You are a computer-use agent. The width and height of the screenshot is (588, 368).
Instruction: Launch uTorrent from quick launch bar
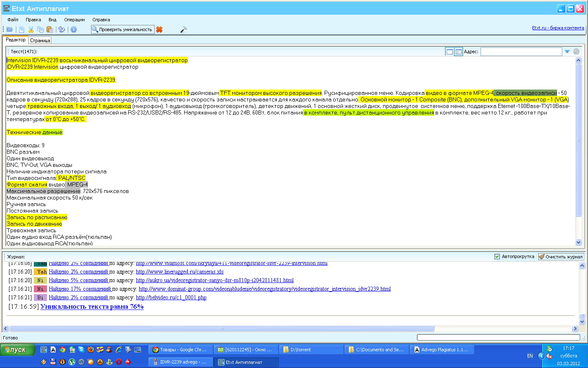tap(72, 362)
